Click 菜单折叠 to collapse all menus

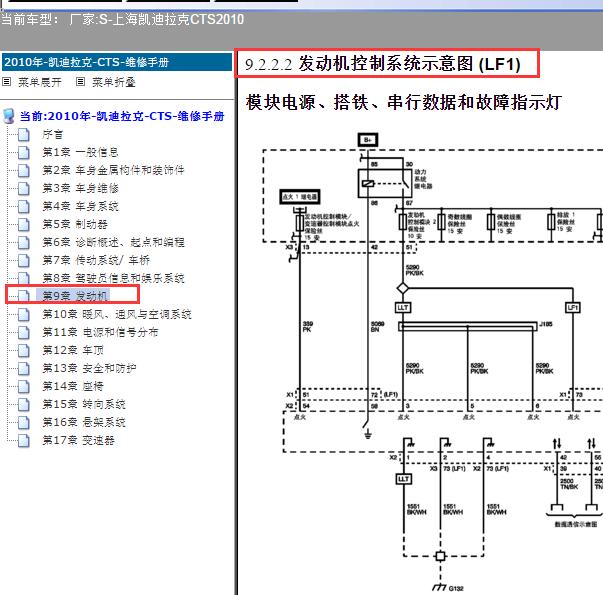click(114, 82)
